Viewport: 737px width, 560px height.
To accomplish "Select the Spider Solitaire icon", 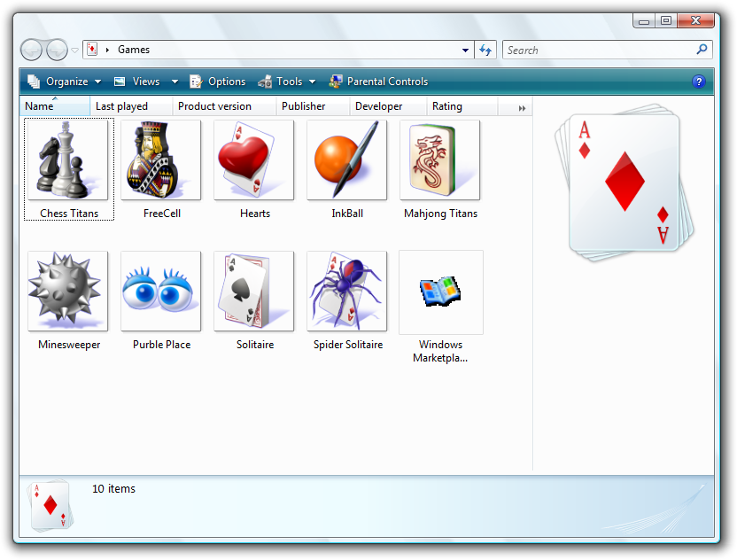I will pyautogui.click(x=347, y=291).
